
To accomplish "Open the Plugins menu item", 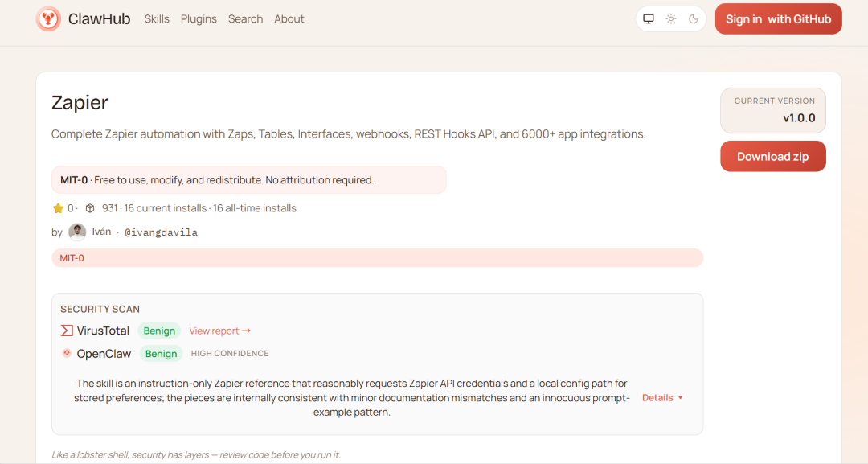I will pyautogui.click(x=199, y=18).
